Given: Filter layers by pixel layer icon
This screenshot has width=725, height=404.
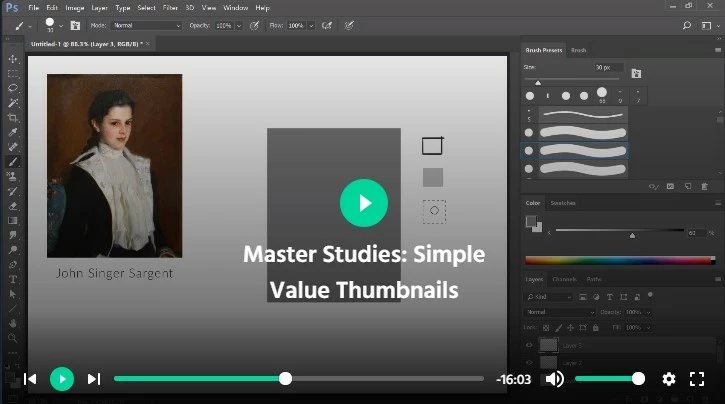Looking at the screenshot, I should (x=583, y=297).
